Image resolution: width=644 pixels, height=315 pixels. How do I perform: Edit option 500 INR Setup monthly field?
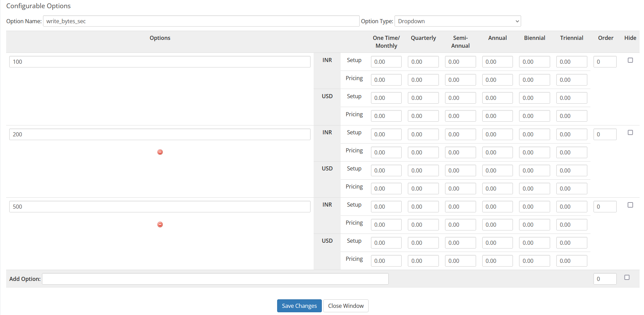[386, 207]
